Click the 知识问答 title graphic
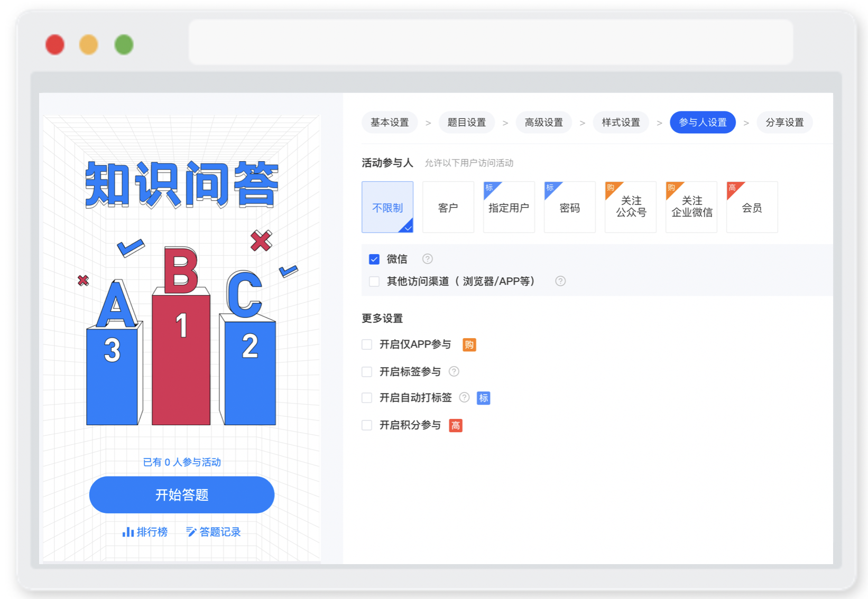Image resolution: width=868 pixels, height=599 pixels. click(x=182, y=184)
